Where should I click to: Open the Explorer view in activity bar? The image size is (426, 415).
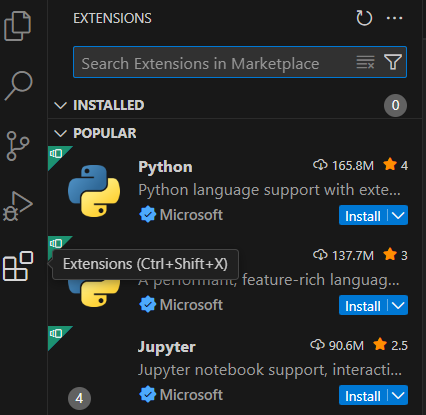[x=18, y=26]
